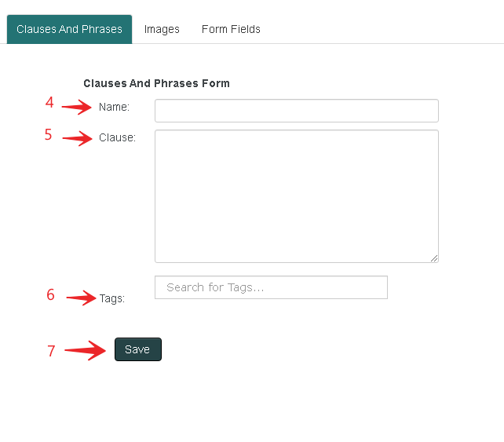The width and height of the screenshot is (504, 442).
Task: Open the Clauses And Phrases tab
Action: tap(69, 29)
